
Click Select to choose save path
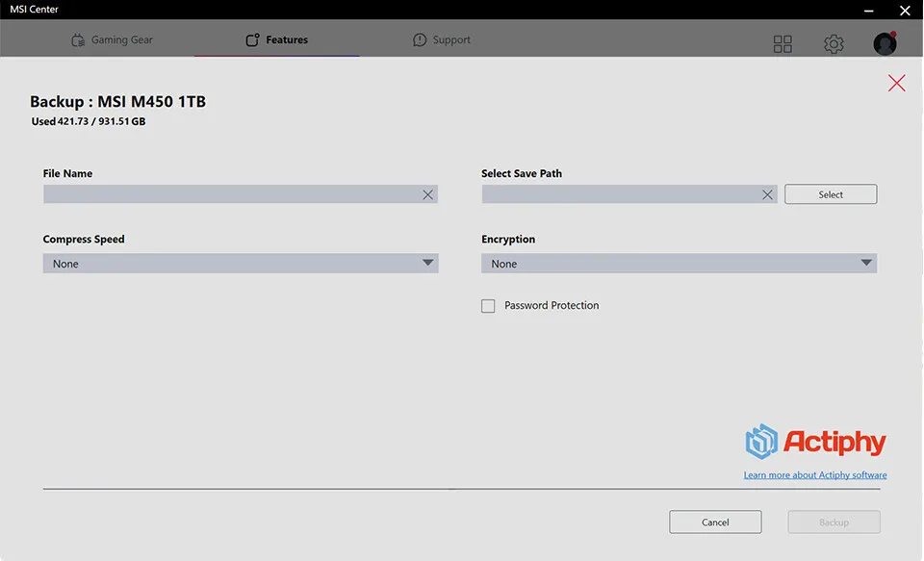(831, 194)
